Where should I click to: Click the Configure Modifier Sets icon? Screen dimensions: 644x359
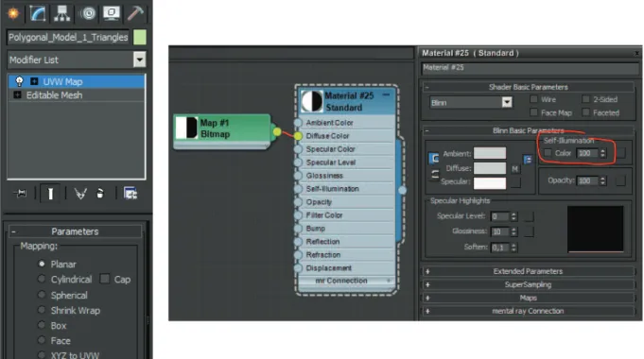(x=131, y=194)
